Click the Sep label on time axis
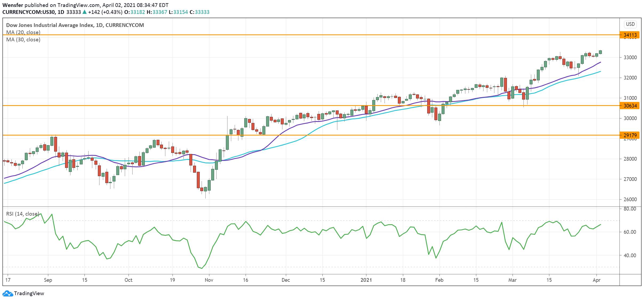Screen dimensions: 644x301 [x=48, y=280]
